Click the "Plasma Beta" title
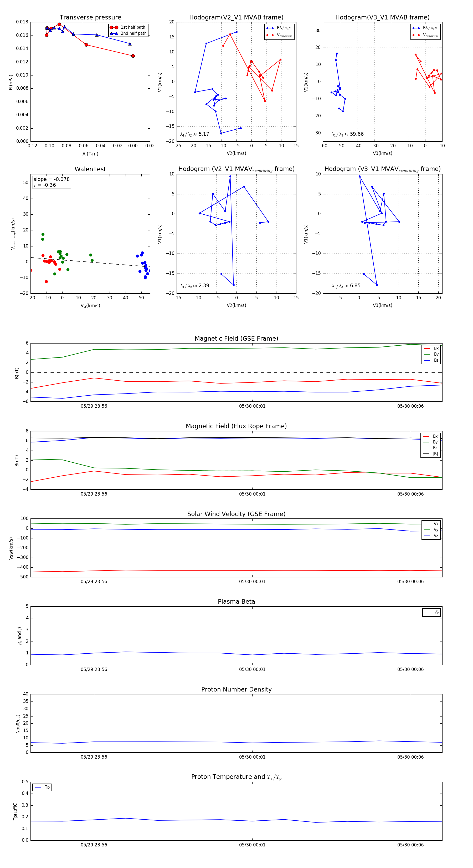Screen dimensions: 473x868 [x=236, y=602]
